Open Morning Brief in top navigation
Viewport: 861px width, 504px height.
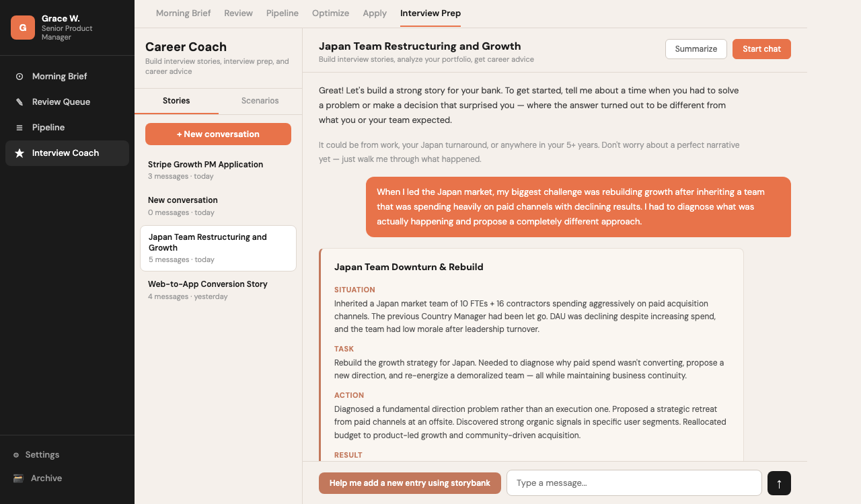[183, 13]
